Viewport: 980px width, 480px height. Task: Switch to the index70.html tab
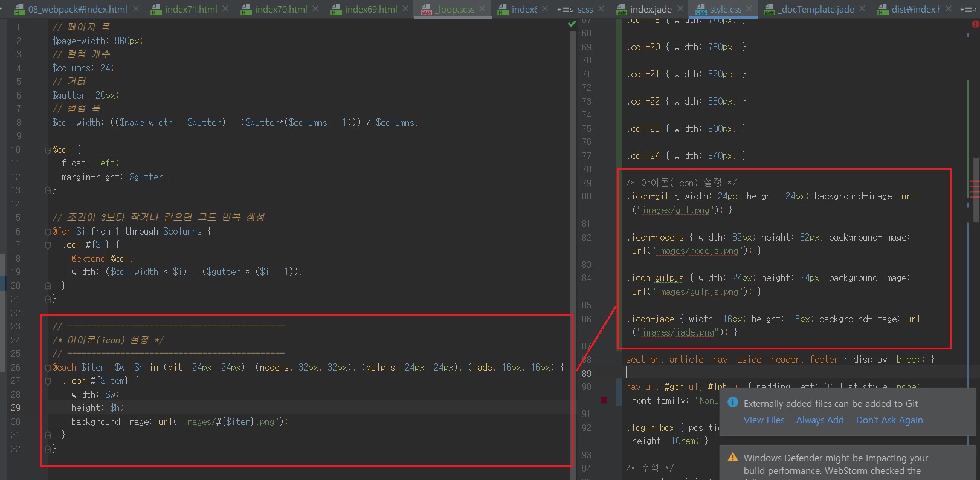[x=281, y=9]
